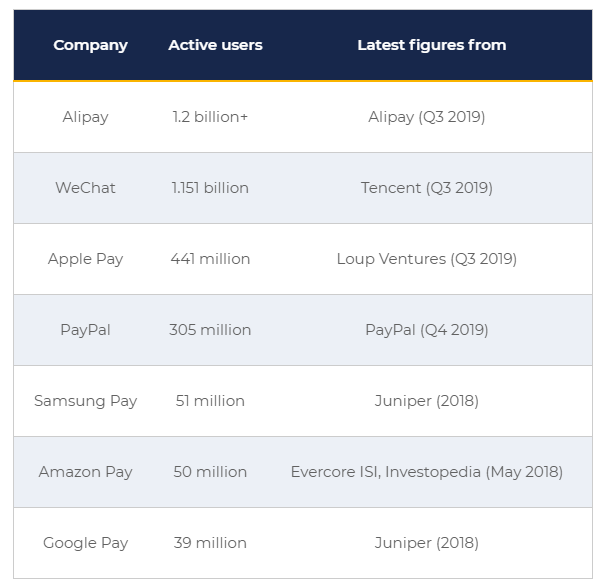Click the 305 million value
The image size is (599, 588).
click(210, 330)
